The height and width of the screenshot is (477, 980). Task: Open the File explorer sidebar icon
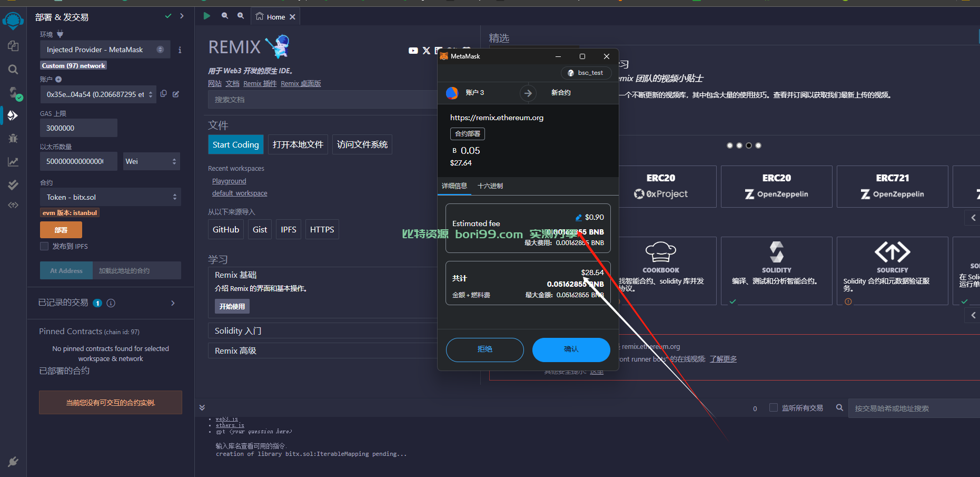tap(13, 46)
